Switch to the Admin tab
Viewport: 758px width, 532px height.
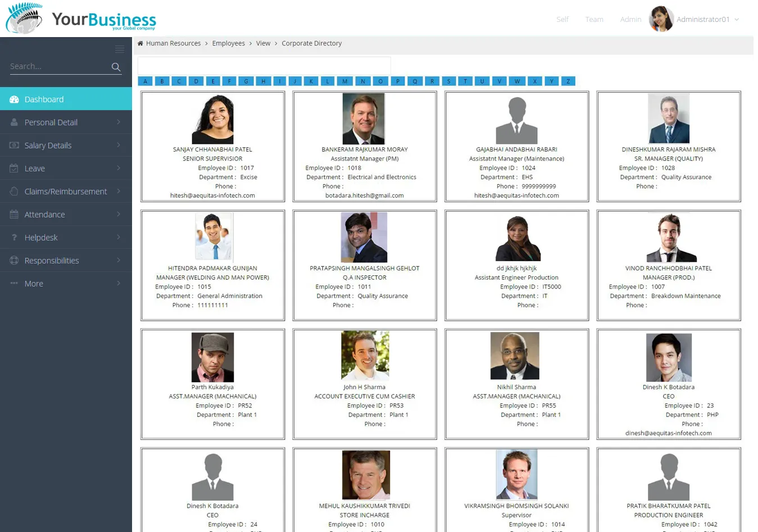point(630,20)
